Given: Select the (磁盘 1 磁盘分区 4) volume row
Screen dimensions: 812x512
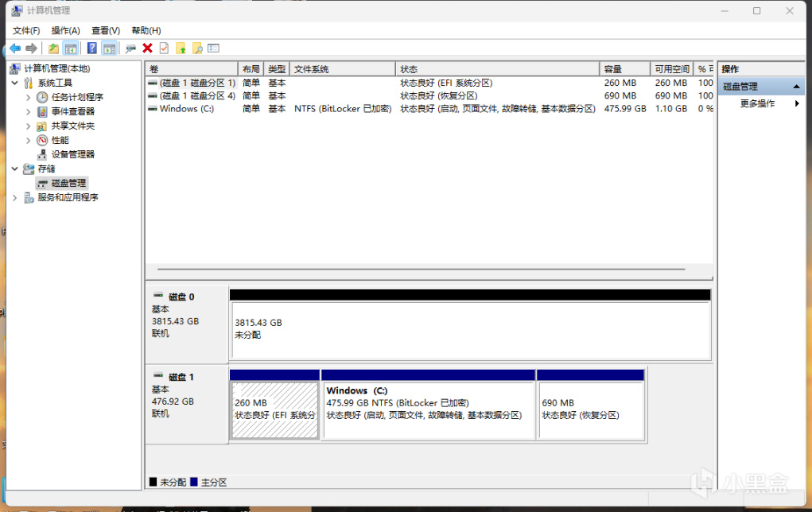Looking at the screenshot, I should (429, 95).
